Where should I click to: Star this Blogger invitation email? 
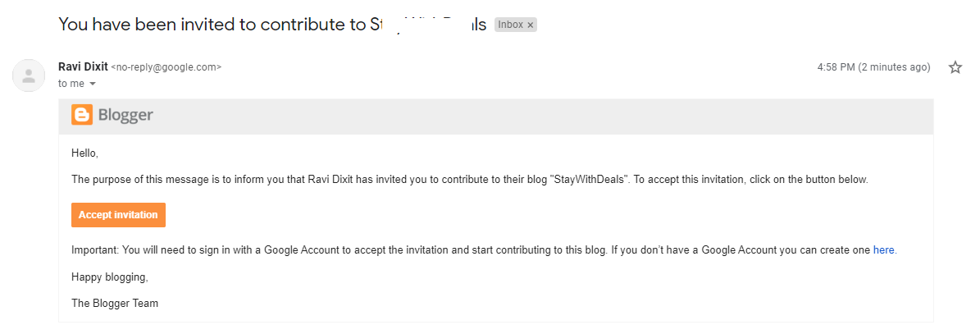point(955,67)
